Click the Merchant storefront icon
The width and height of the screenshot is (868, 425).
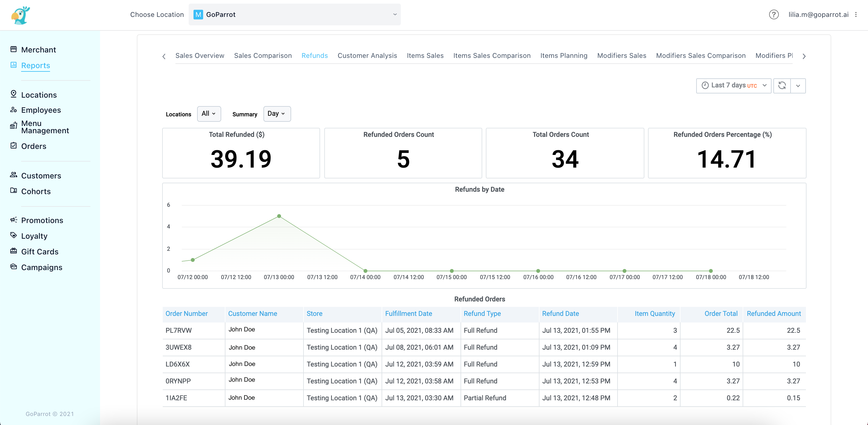(14, 49)
